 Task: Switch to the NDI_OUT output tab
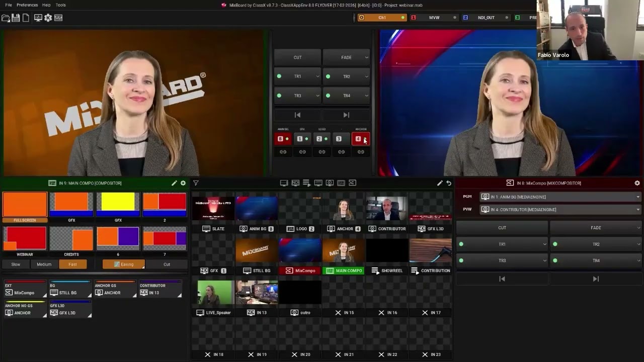pos(486,18)
